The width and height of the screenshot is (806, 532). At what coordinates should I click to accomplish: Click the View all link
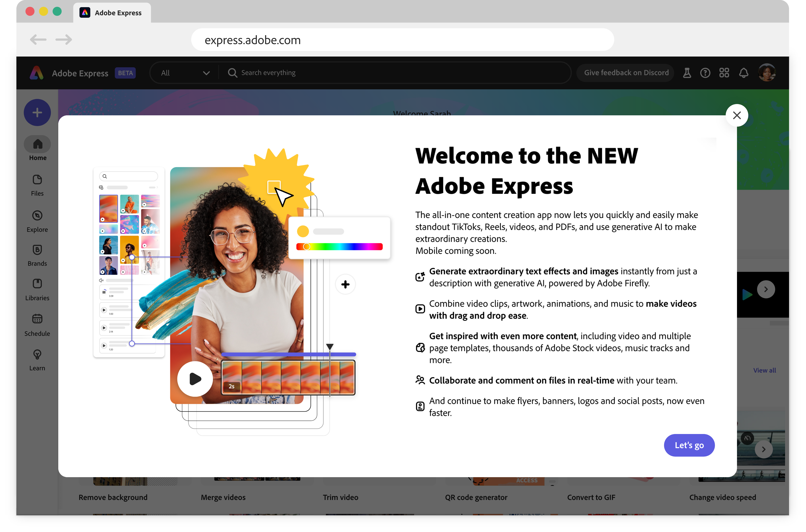pyautogui.click(x=764, y=370)
